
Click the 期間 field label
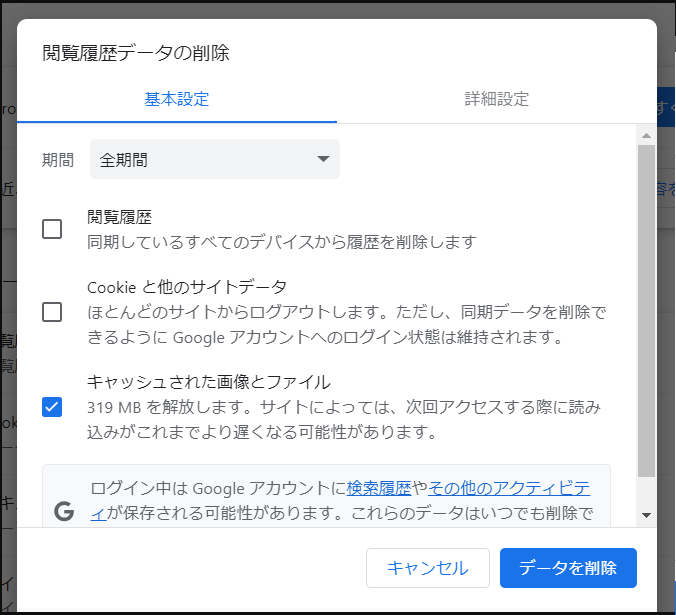point(58,160)
